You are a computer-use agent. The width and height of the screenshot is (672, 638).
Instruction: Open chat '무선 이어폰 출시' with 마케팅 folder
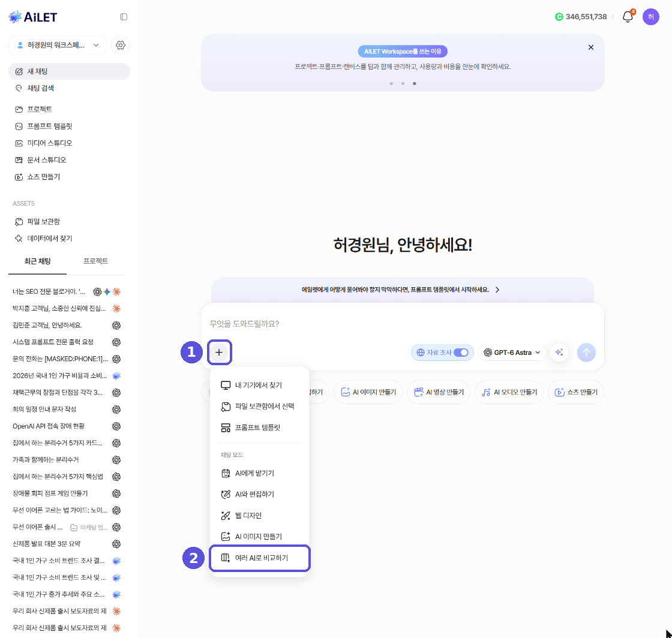tap(67, 527)
